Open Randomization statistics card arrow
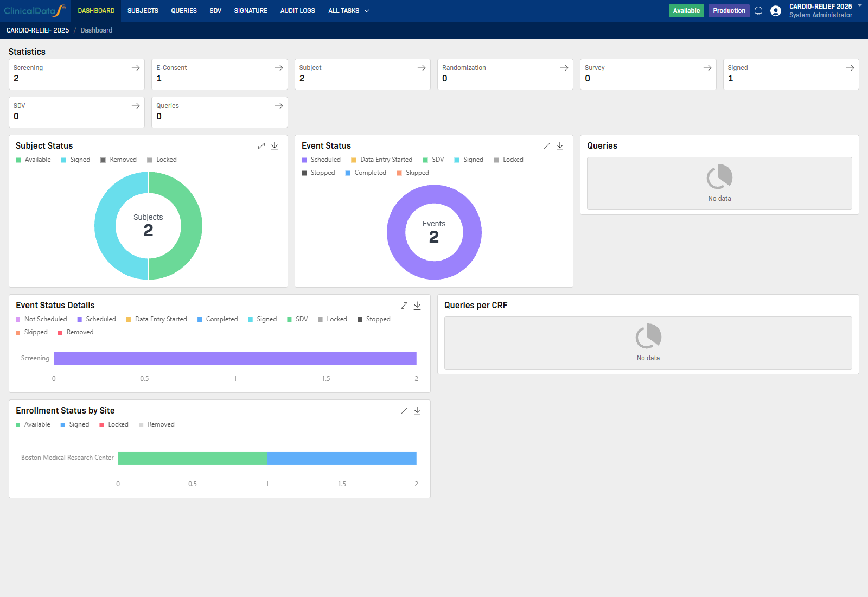868x597 pixels. pos(564,68)
